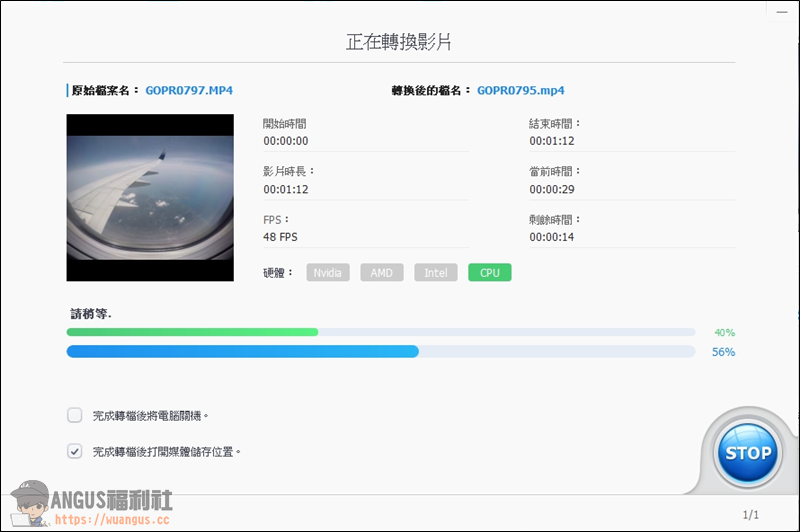Click the 40% percentage label
This screenshot has width=800, height=532.
click(724, 333)
